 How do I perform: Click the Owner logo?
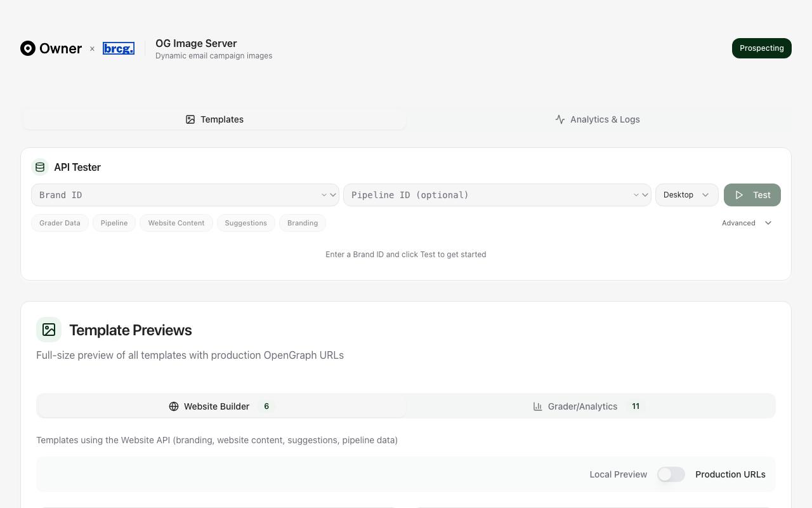coord(51,48)
